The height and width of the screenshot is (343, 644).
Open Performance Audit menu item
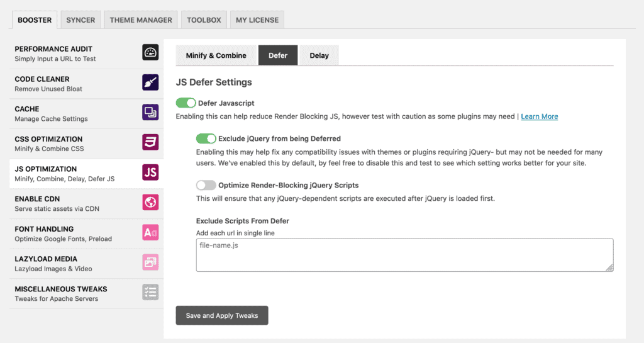(x=86, y=53)
